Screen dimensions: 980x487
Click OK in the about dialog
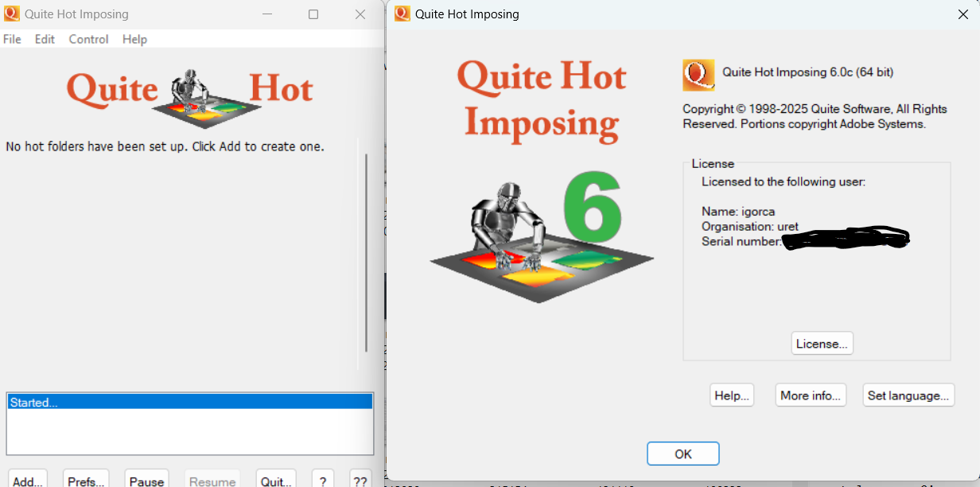click(x=683, y=454)
